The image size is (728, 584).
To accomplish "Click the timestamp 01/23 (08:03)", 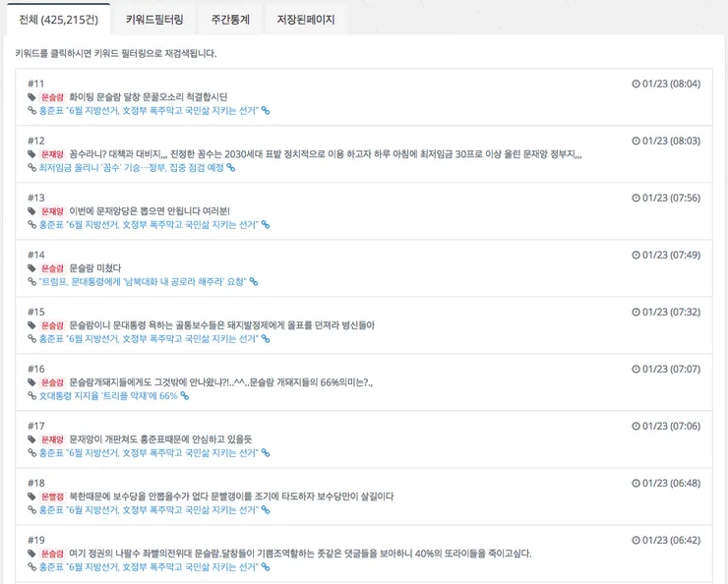I will coord(671,141).
